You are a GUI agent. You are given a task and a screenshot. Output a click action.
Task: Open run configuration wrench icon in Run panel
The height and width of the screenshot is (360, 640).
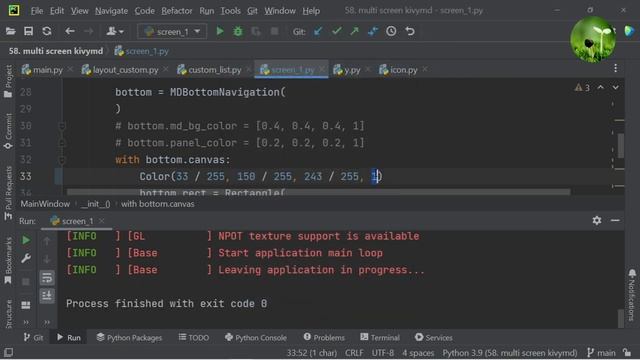coord(26,258)
